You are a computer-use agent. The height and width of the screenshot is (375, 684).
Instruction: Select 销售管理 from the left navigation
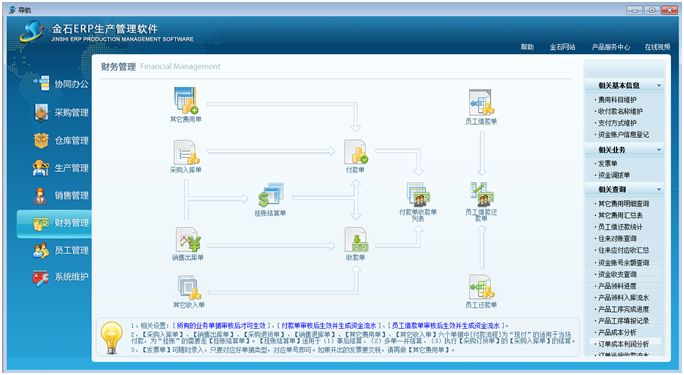[61, 195]
